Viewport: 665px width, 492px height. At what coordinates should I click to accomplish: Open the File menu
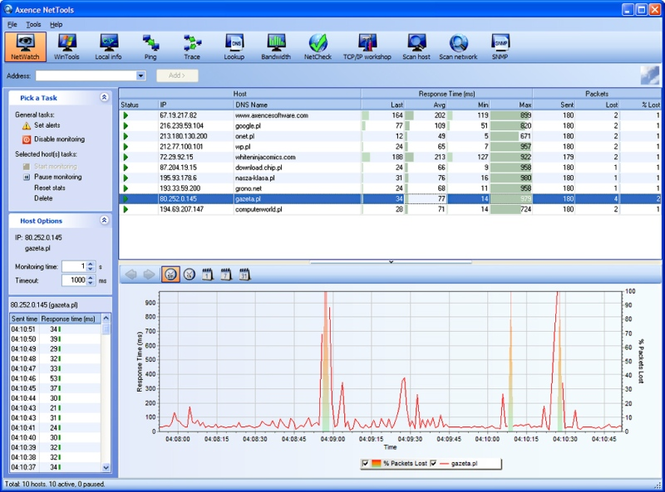pos(12,23)
